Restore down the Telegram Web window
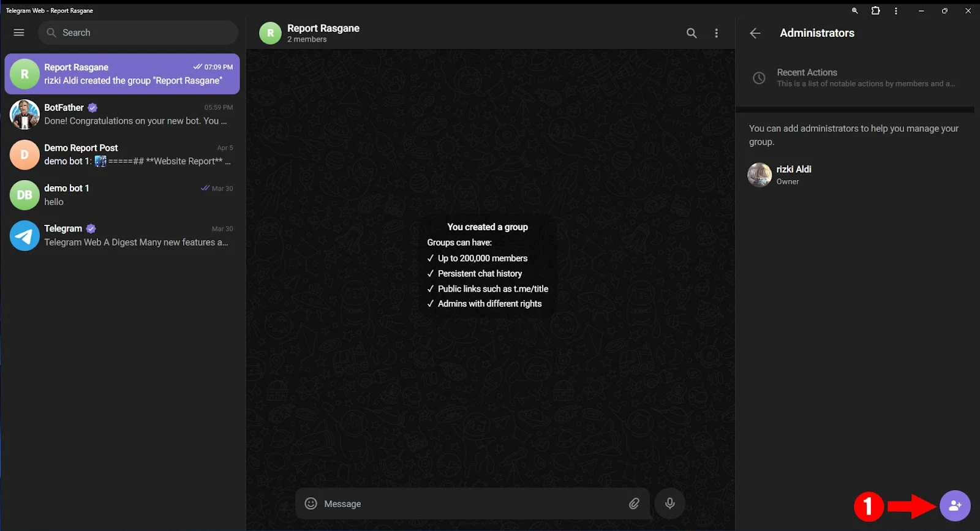Viewport: 980px width, 531px height. pyautogui.click(x=944, y=11)
